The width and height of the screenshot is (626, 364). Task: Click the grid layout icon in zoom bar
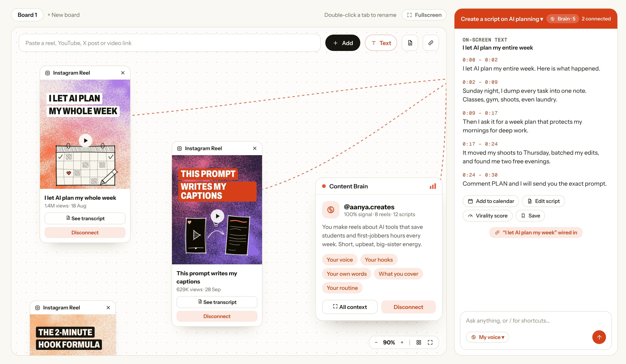click(419, 342)
